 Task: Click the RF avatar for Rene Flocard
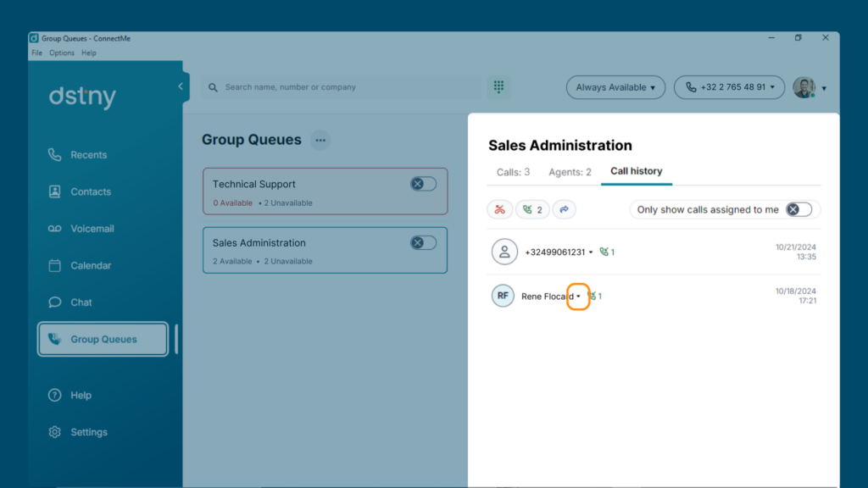[x=503, y=296]
